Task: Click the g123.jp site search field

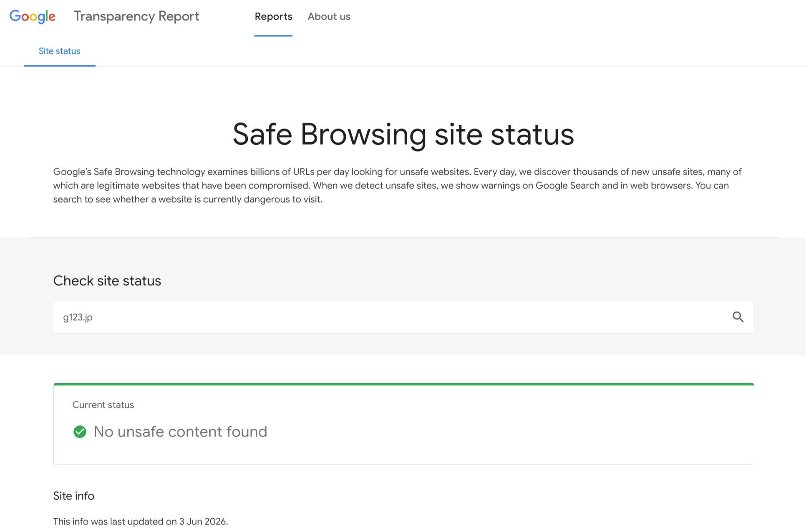Action: (x=403, y=317)
